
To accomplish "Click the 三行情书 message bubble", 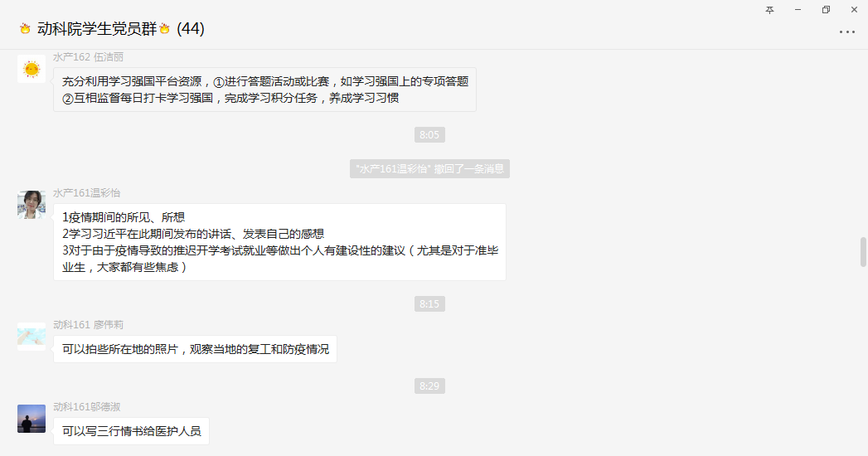I will 131,431.
